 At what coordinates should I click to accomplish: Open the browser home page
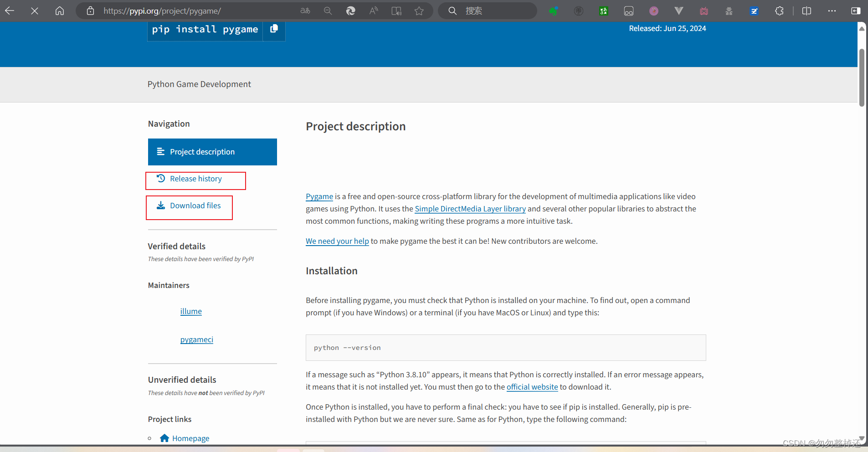(x=59, y=10)
